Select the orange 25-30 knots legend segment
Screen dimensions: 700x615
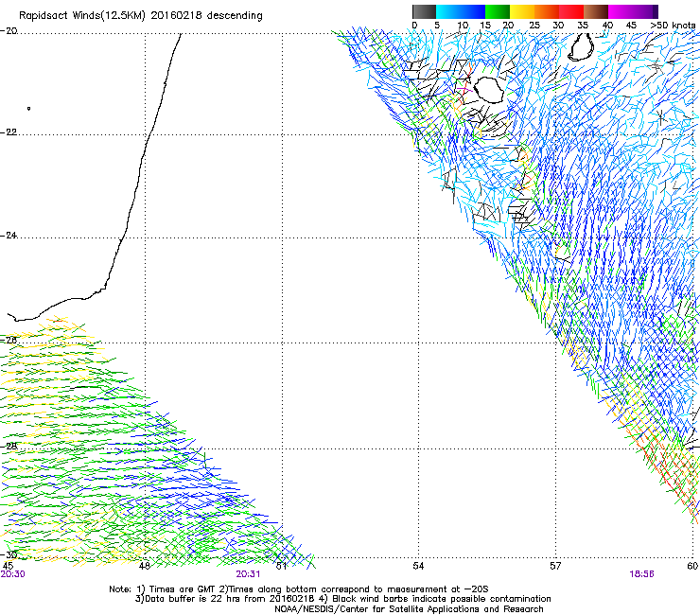click(x=547, y=11)
